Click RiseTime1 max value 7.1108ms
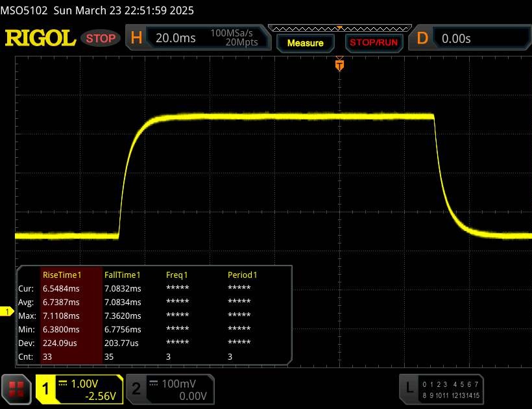The height and width of the screenshot is (409, 532). click(x=61, y=316)
